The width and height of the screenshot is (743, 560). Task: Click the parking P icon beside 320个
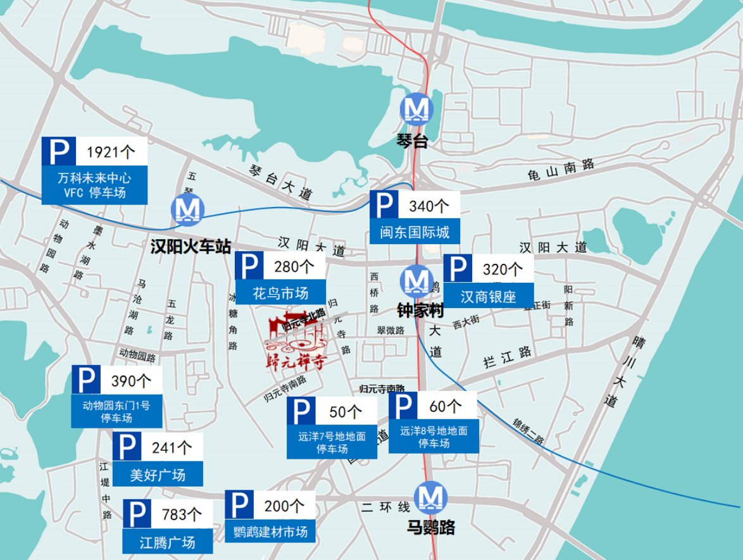[458, 269]
